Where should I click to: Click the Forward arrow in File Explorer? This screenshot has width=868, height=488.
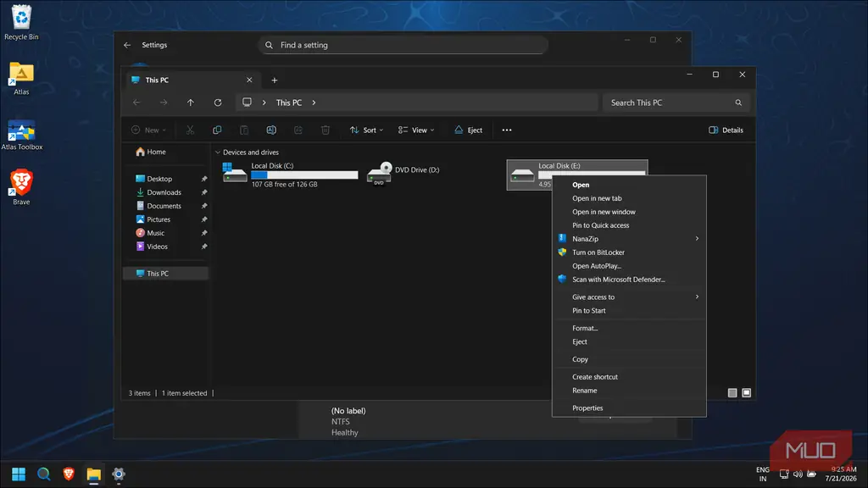(164, 103)
